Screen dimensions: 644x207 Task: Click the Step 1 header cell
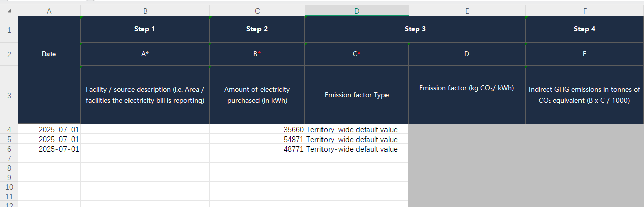tap(145, 29)
